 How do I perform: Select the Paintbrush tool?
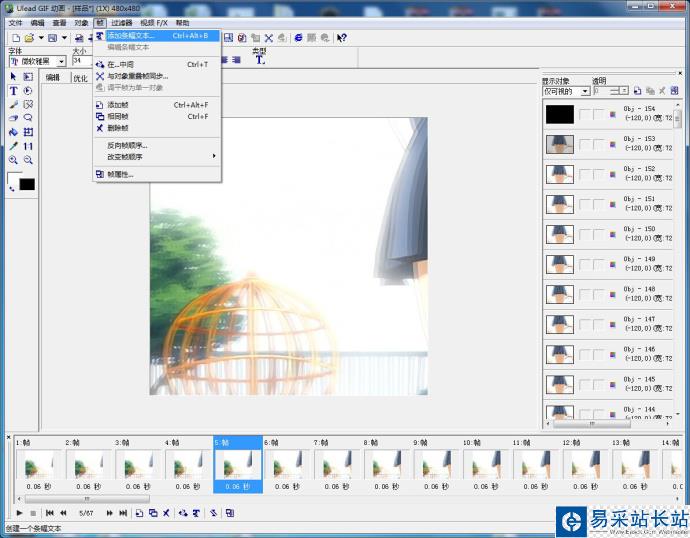click(13, 104)
